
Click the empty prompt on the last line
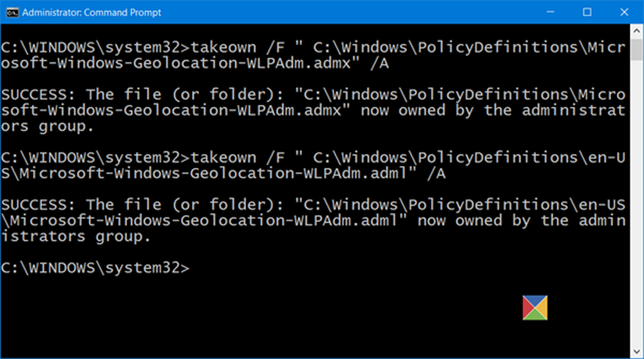coord(95,268)
